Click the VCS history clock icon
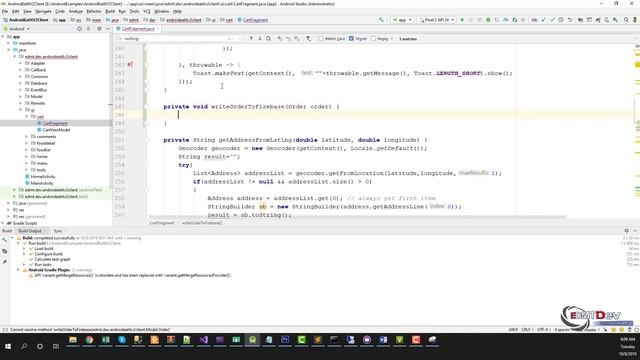 561,20
